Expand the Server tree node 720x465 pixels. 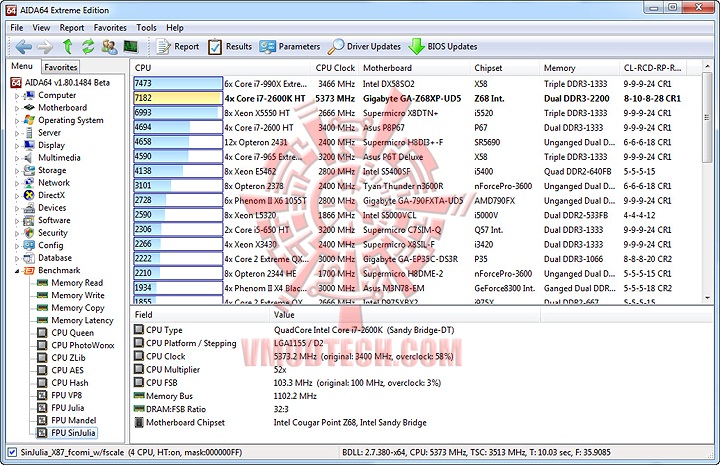click(x=17, y=134)
